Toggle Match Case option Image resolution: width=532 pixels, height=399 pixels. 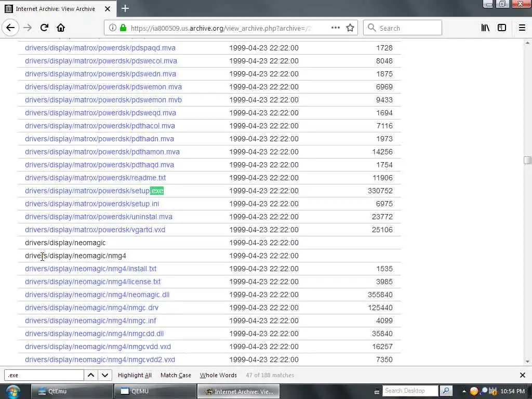pyautogui.click(x=176, y=375)
